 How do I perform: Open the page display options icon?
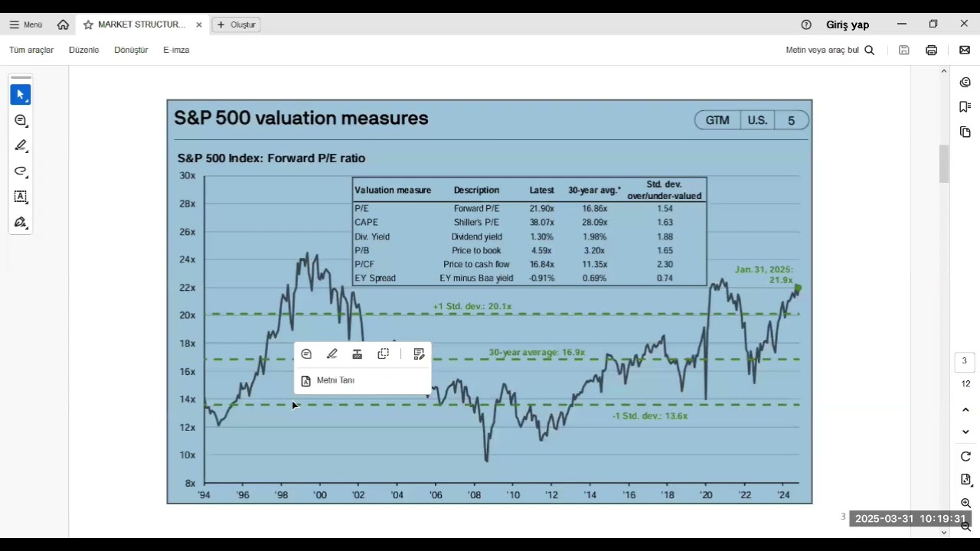[965, 480]
